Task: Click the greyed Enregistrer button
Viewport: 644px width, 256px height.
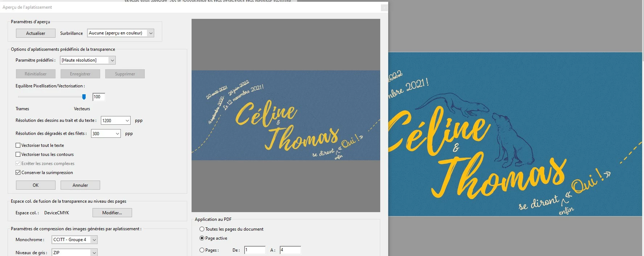Action: tap(80, 74)
